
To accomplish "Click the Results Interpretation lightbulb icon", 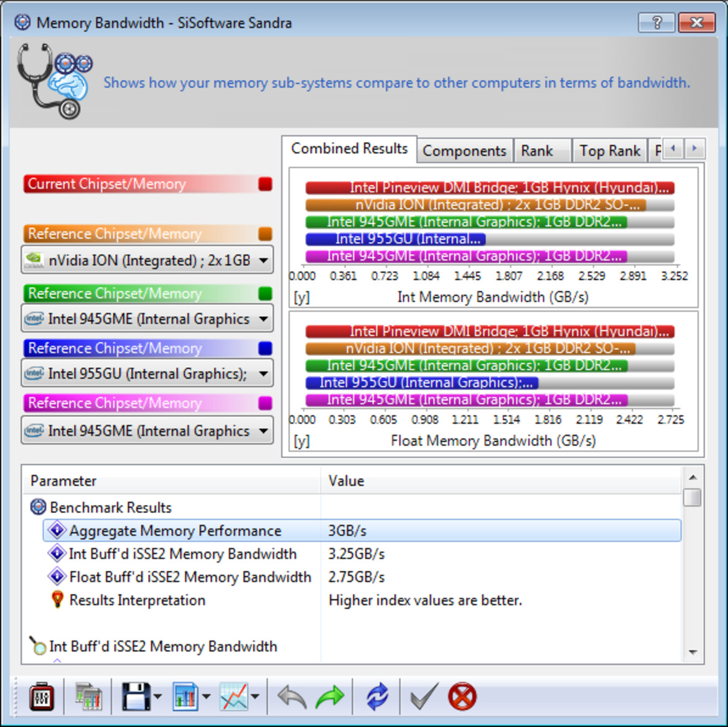I will point(57,600).
